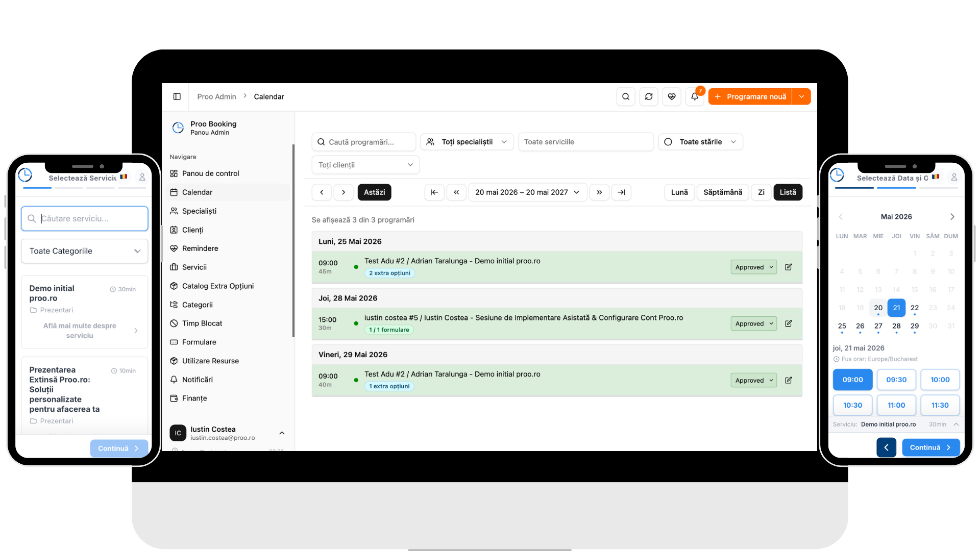
Task: Open Servicii in sidebar
Action: click(194, 267)
